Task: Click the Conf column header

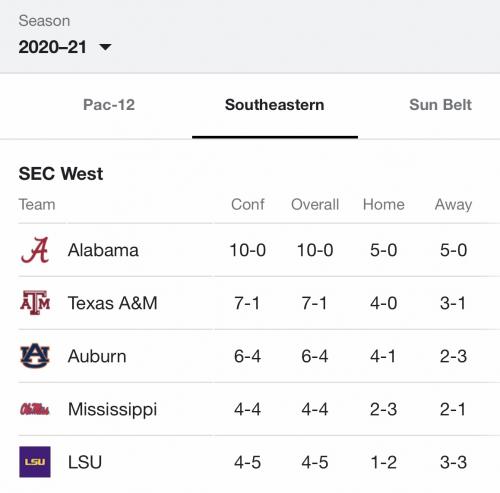Action: [248, 204]
